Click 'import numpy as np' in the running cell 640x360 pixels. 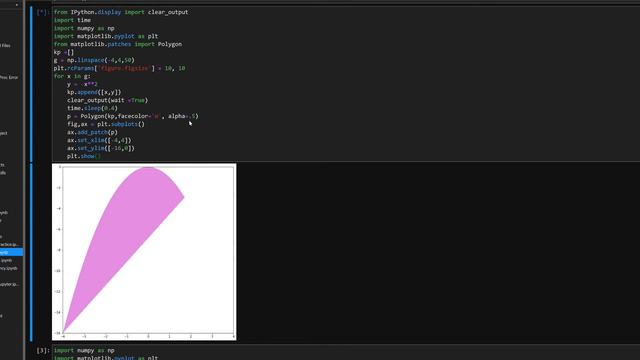coord(84,28)
